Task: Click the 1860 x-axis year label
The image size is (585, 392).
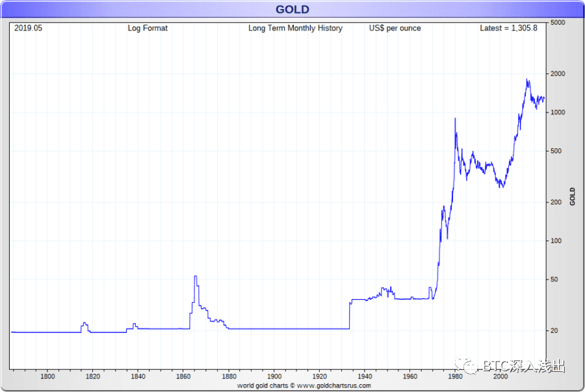Action: pyautogui.click(x=183, y=376)
